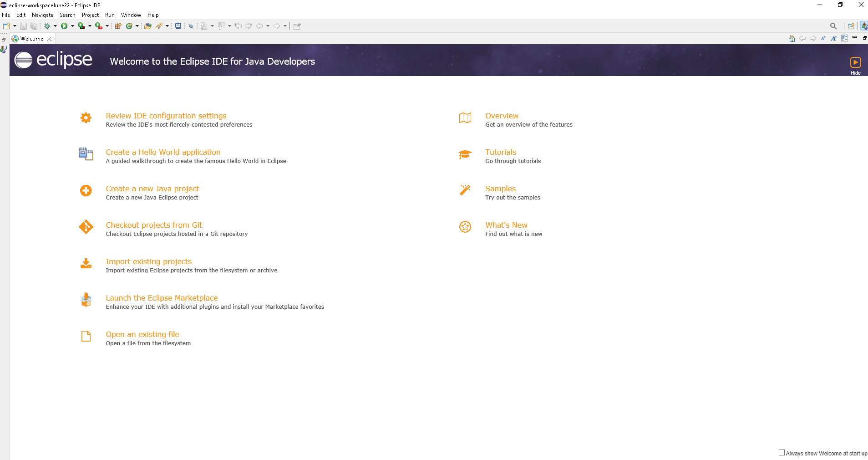Click the Welcome view back arrow
The width and height of the screenshot is (868, 460).
pyautogui.click(x=802, y=38)
